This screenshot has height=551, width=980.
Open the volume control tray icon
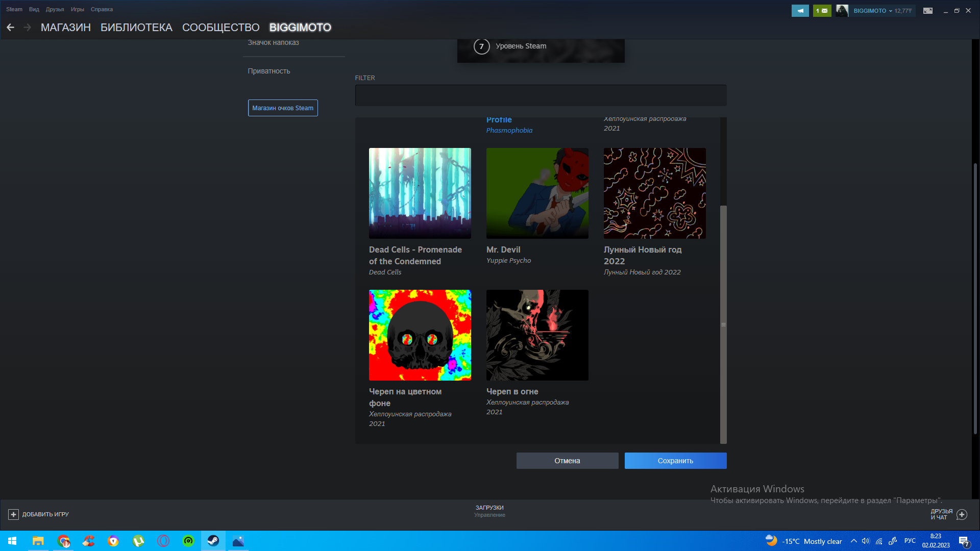pos(866,541)
